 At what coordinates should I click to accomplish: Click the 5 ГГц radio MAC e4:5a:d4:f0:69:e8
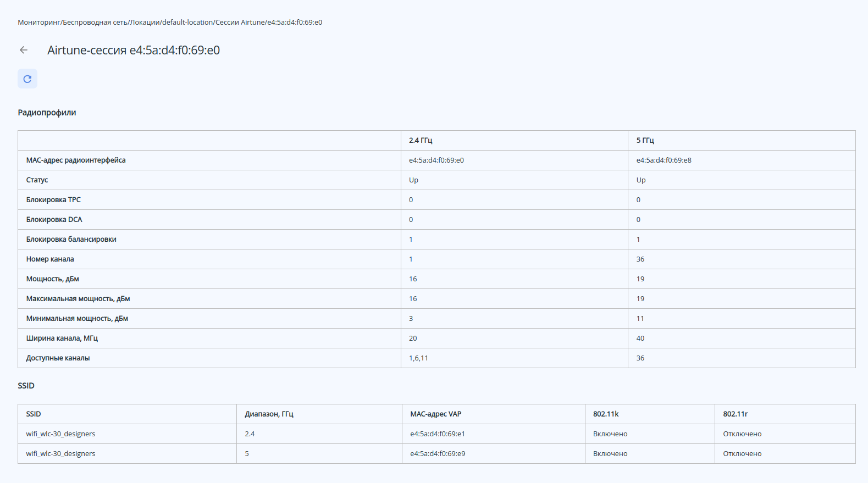[x=664, y=160]
